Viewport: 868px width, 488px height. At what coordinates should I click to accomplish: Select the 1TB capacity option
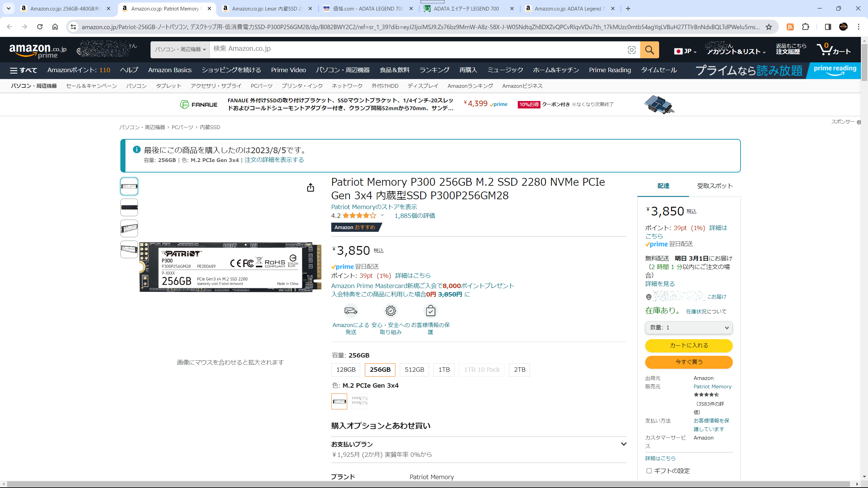click(x=444, y=370)
